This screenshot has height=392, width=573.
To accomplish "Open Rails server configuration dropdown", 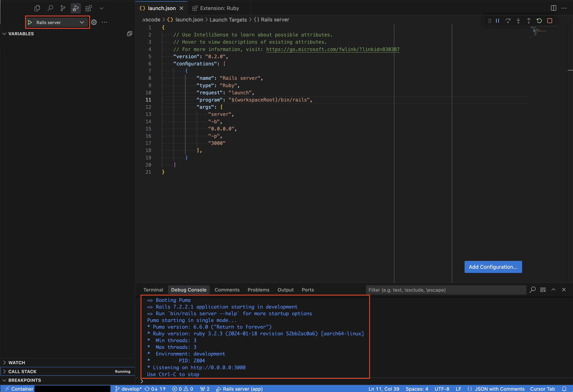I will point(82,22).
